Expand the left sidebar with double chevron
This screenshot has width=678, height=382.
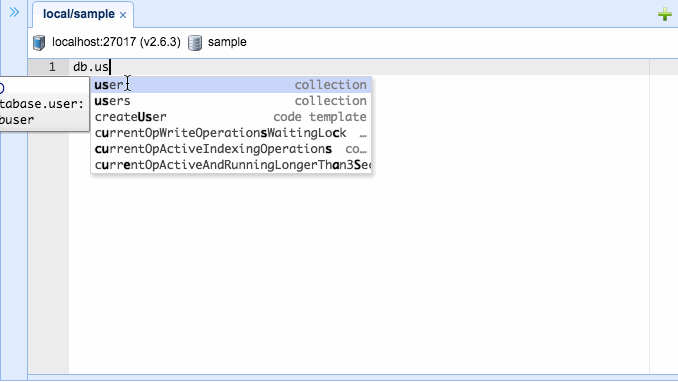(x=14, y=12)
